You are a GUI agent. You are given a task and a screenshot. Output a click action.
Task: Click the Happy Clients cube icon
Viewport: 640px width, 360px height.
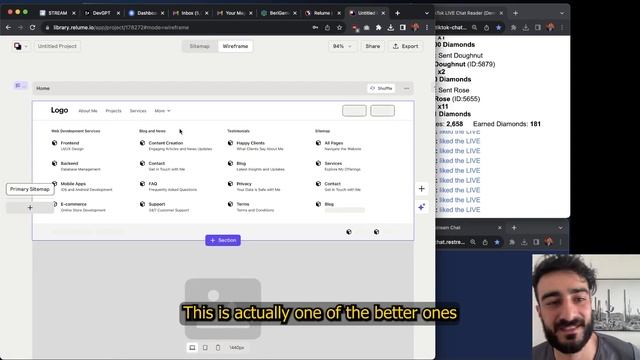pos(230,143)
